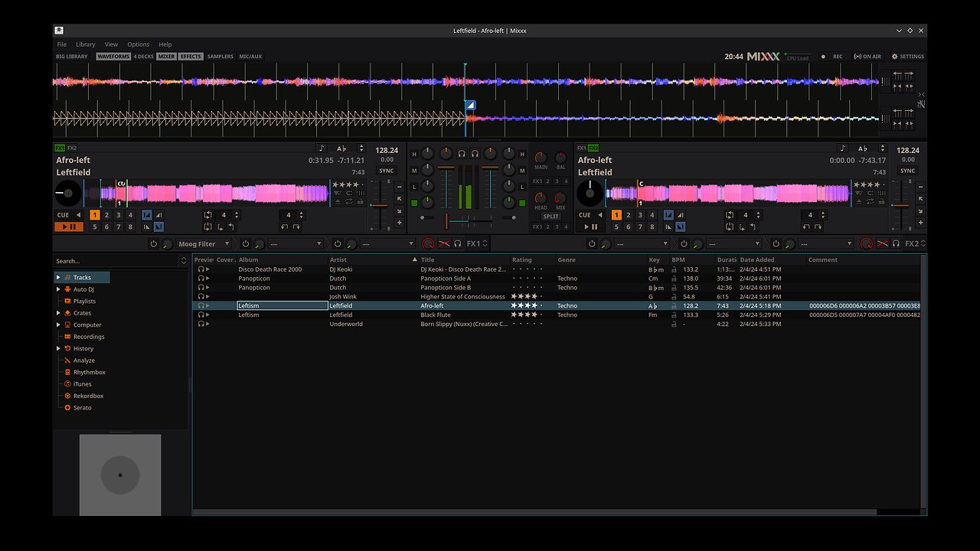Viewport: 980px width, 551px height.
Task: Open the Options menu
Action: (139, 44)
